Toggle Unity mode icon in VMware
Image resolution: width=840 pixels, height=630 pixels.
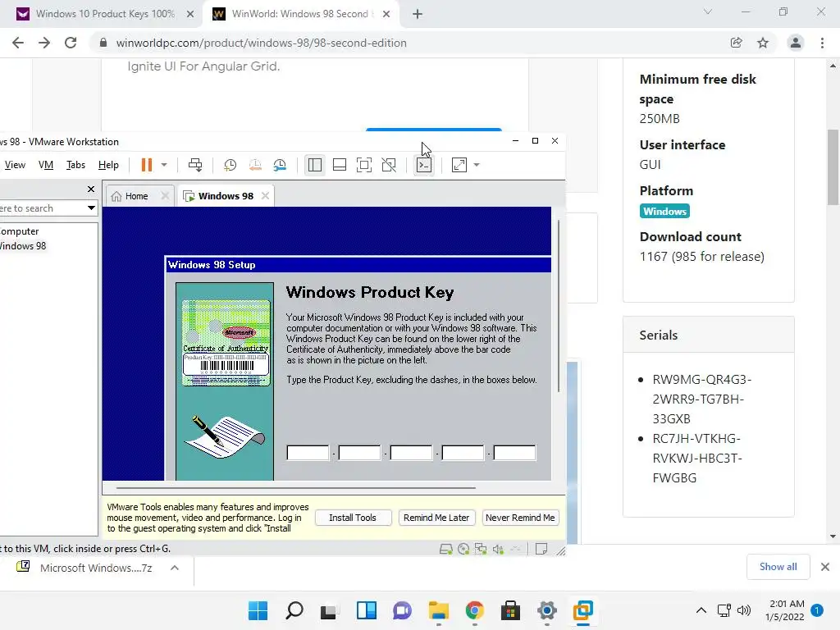[389, 165]
